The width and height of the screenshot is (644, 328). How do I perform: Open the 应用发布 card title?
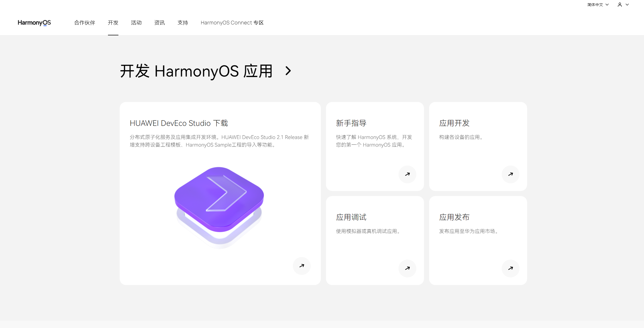click(454, 217)
